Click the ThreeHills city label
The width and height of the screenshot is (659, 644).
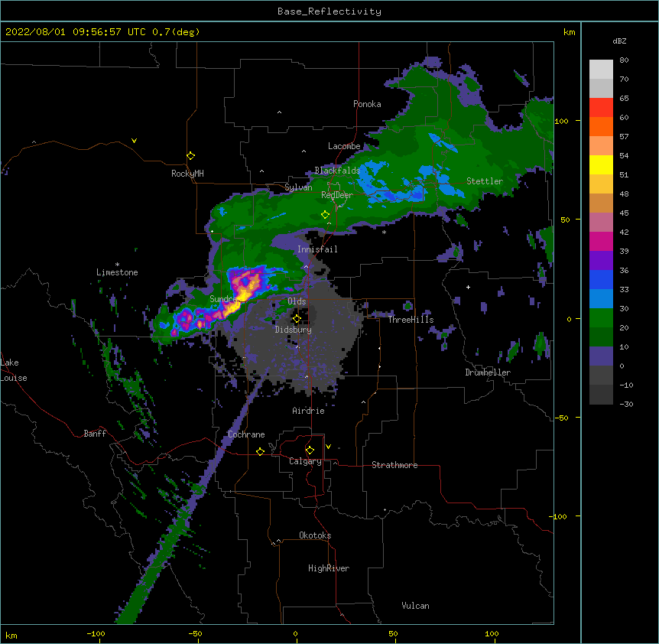tap(411, 320)
